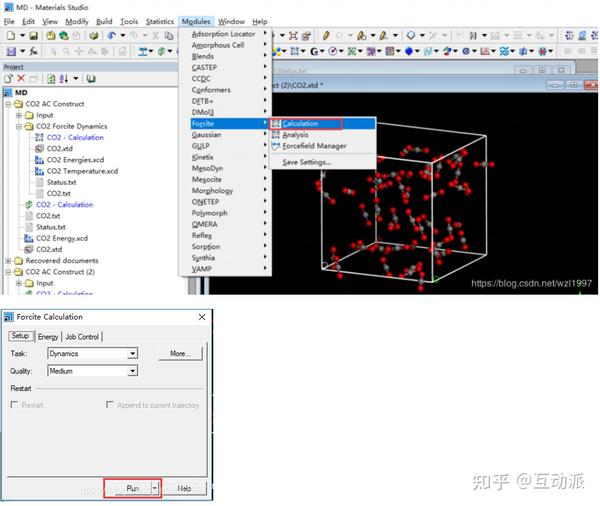The height and width of the screenshot is (506, 600).
Task: Close the Forcite Calculation dialog
Action: 202,317
